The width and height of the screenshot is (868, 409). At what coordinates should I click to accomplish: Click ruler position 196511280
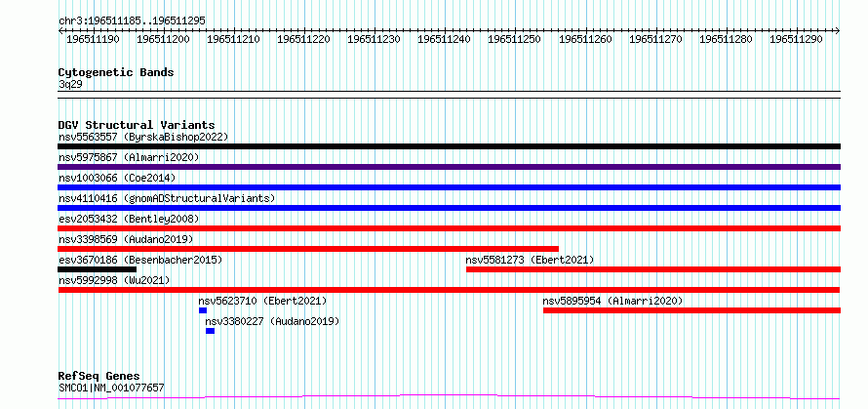coord(727,39)
